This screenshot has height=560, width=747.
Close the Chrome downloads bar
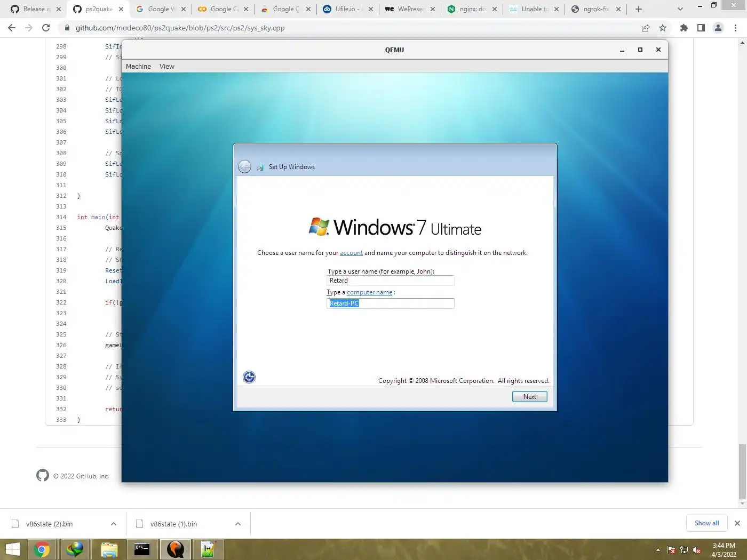737,523
